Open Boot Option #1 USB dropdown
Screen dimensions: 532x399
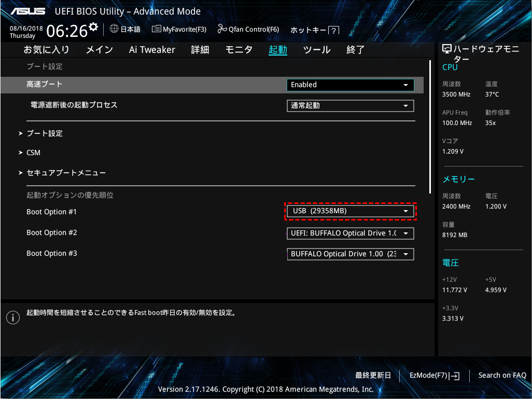pos(350,211)
